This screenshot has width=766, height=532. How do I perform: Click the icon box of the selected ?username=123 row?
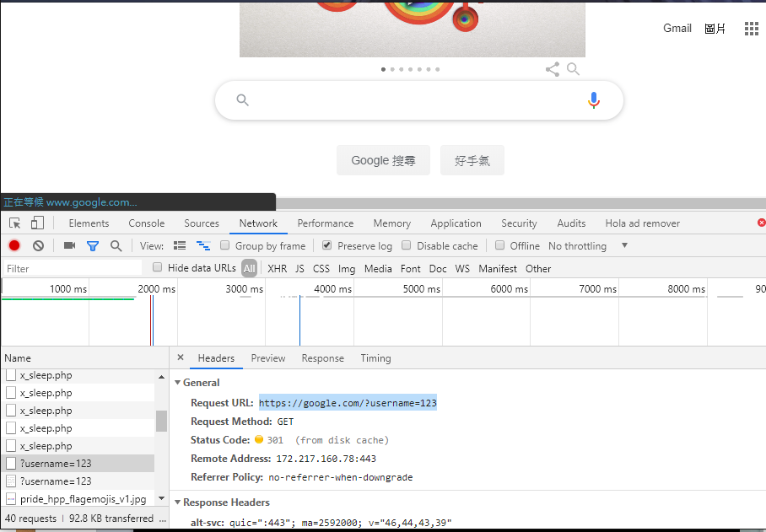click(11, 463)
